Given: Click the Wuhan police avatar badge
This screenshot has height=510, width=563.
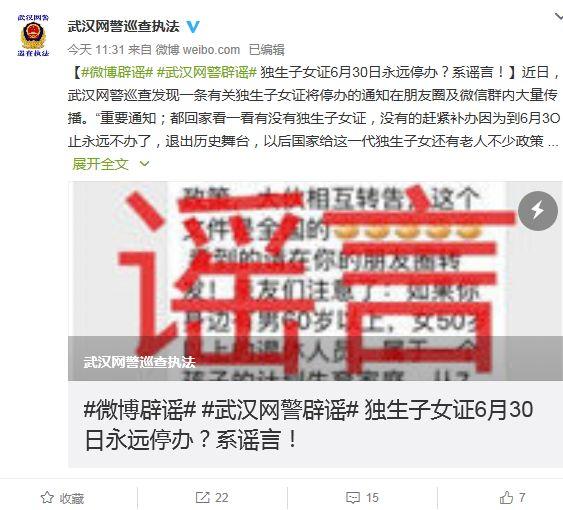Looking at the screenshot, I should 33,35.
